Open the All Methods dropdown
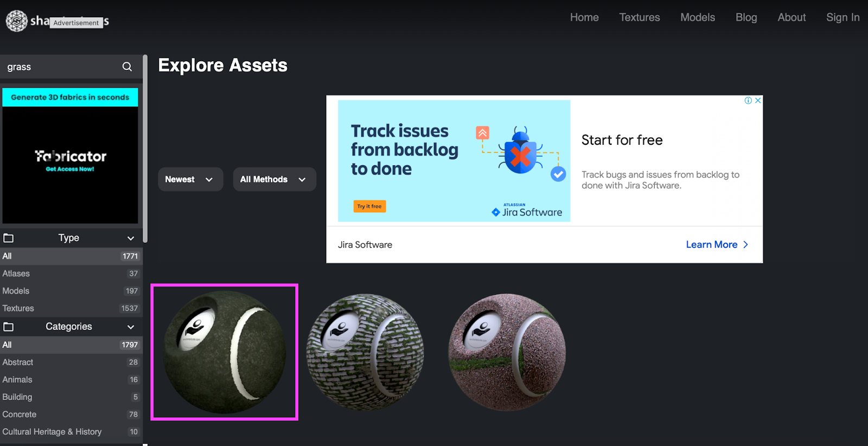 [275, 179]
